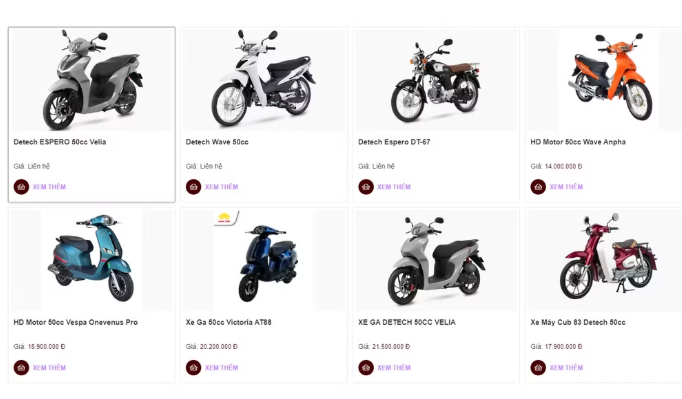Click basket icon under Victoria AT88

(193, 367)
